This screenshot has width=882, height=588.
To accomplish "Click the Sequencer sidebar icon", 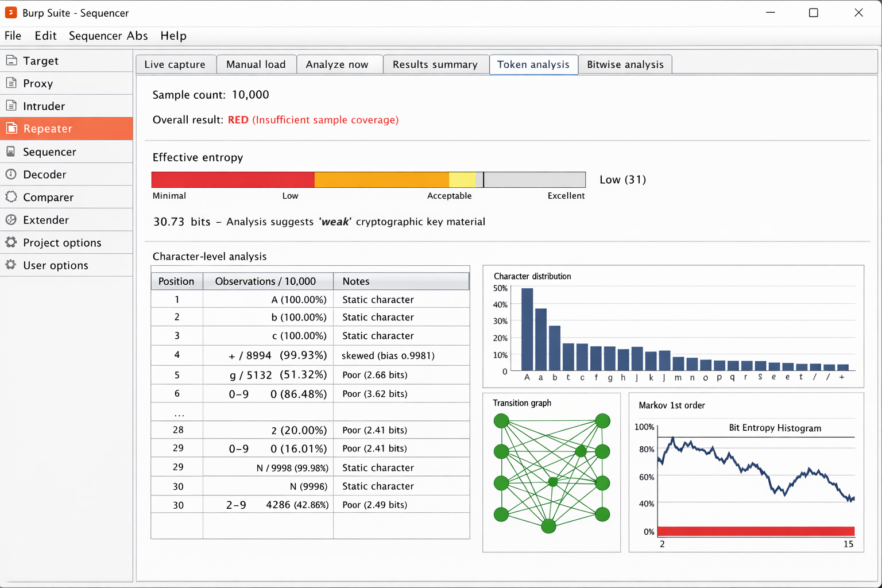I will 11,152.
